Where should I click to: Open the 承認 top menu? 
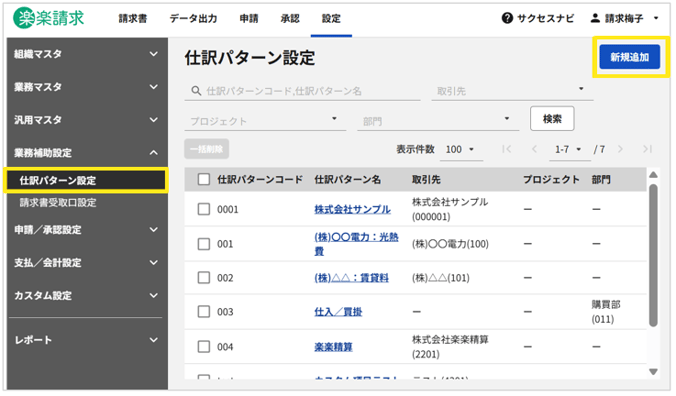290,19
